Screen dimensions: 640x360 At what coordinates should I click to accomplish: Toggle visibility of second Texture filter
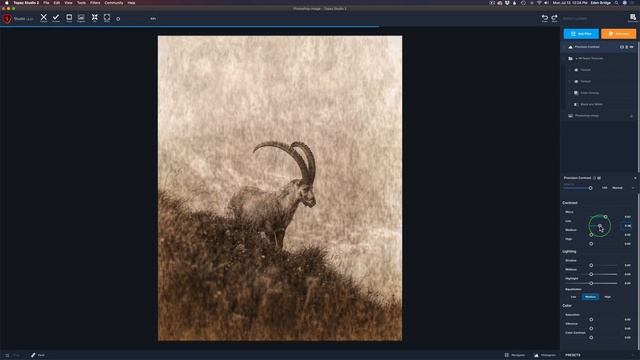coord(576,81)
